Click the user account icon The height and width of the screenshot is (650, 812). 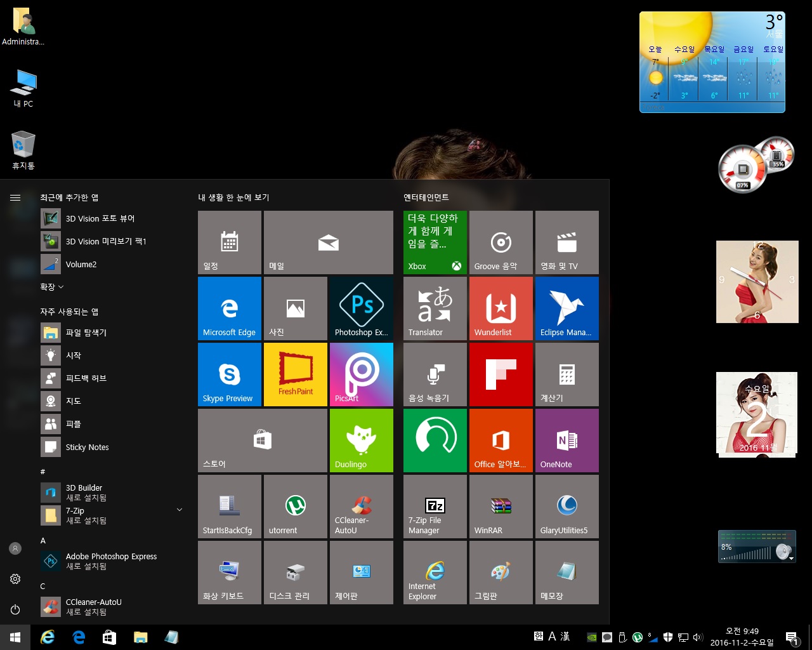(15, 548)
